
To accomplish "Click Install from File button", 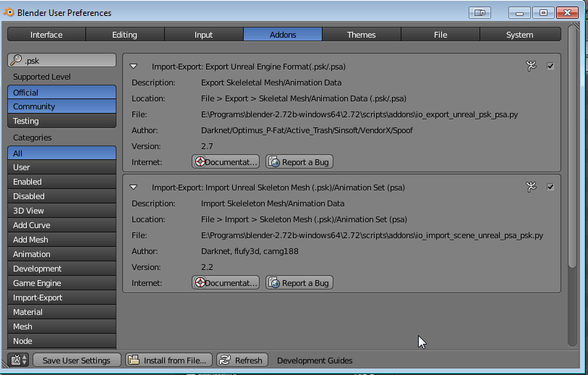I will (169, 360).
